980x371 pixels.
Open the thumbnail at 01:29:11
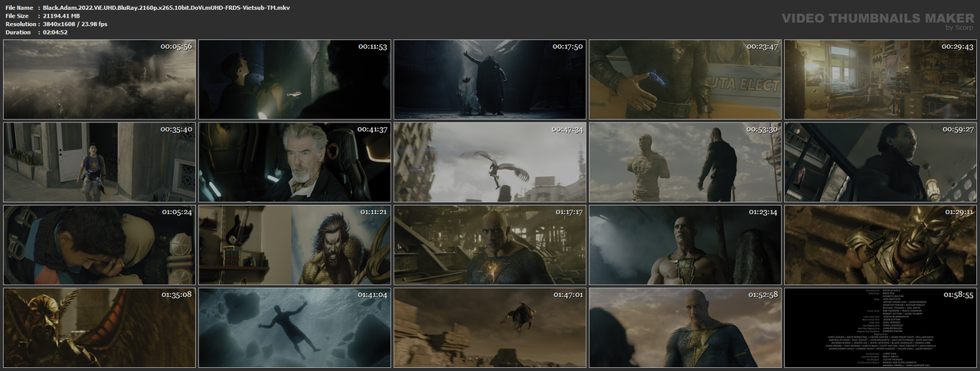pos(880,244)
